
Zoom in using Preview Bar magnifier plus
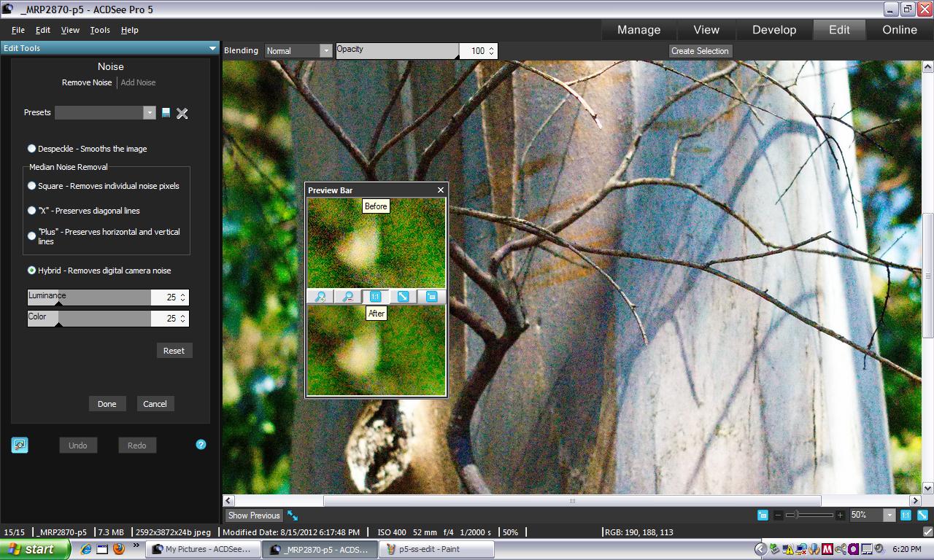click(320, 297)
